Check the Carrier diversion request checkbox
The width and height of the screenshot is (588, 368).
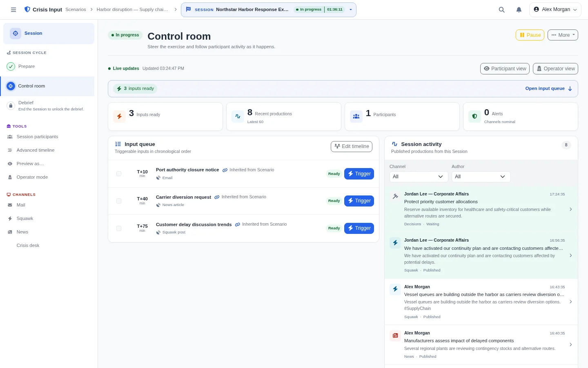(119, 201)
